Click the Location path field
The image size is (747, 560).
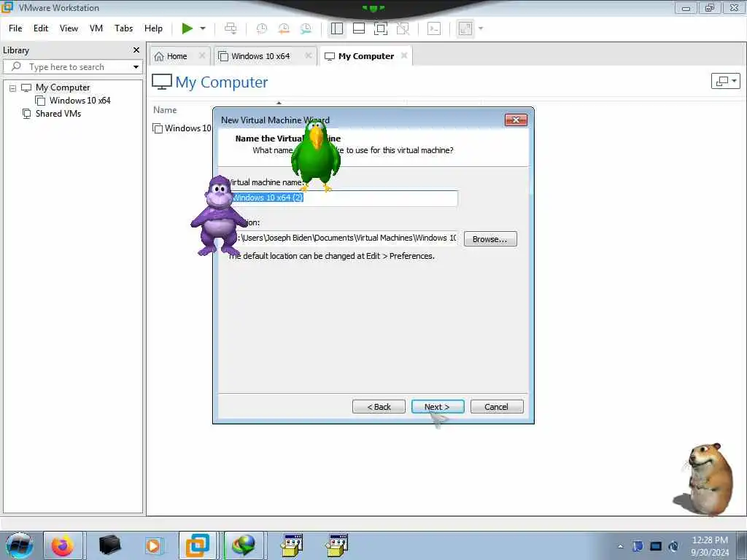(343, 238)
